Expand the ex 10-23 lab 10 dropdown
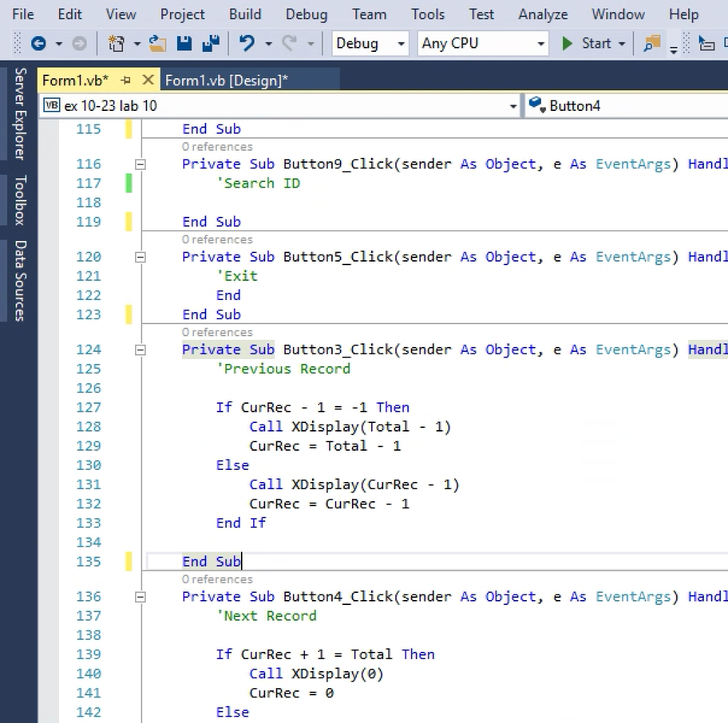This screenshot has height=723, width=728. point(513,107)
